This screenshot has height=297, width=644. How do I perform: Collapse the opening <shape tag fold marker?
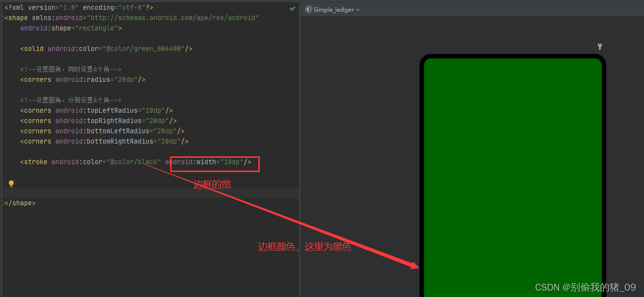coord(2,18)
